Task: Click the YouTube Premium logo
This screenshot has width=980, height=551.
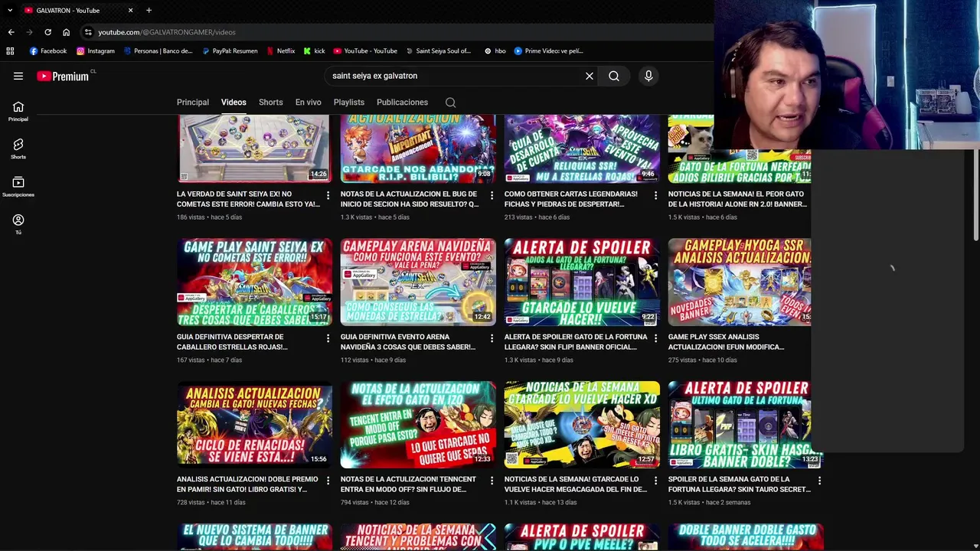Action: tap(63, 76)
